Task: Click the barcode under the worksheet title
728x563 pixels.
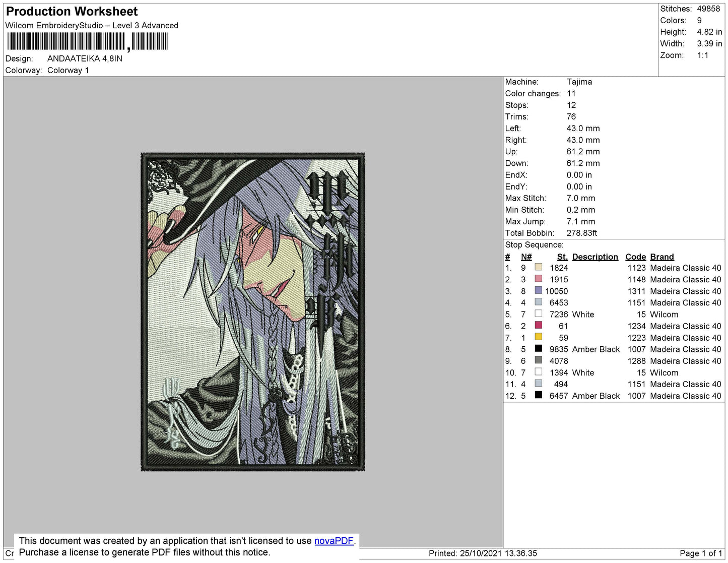Action: coord(88,41)
